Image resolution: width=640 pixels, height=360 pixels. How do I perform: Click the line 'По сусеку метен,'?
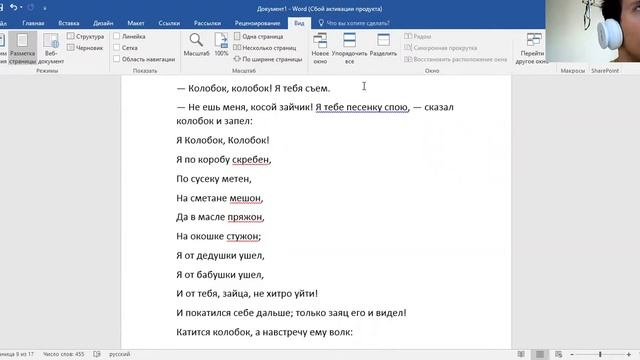coord(214,179)
